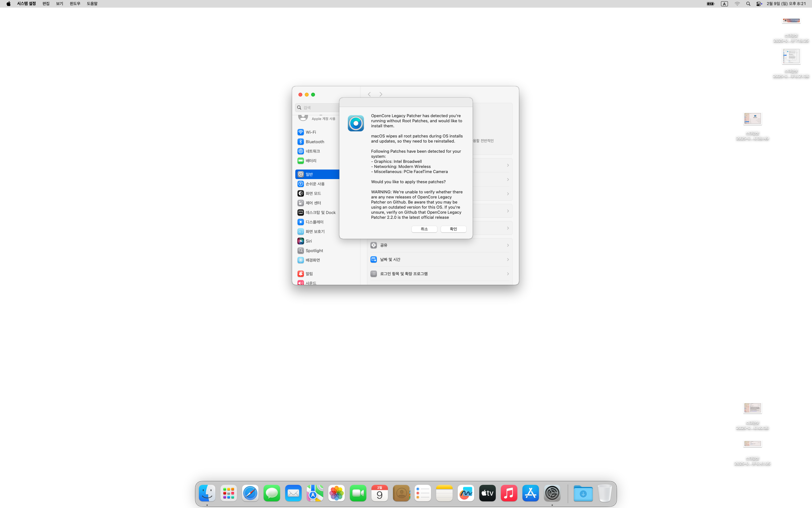Open Photos from the Dock
Viewport: 812px width, 508px height.
337,493
